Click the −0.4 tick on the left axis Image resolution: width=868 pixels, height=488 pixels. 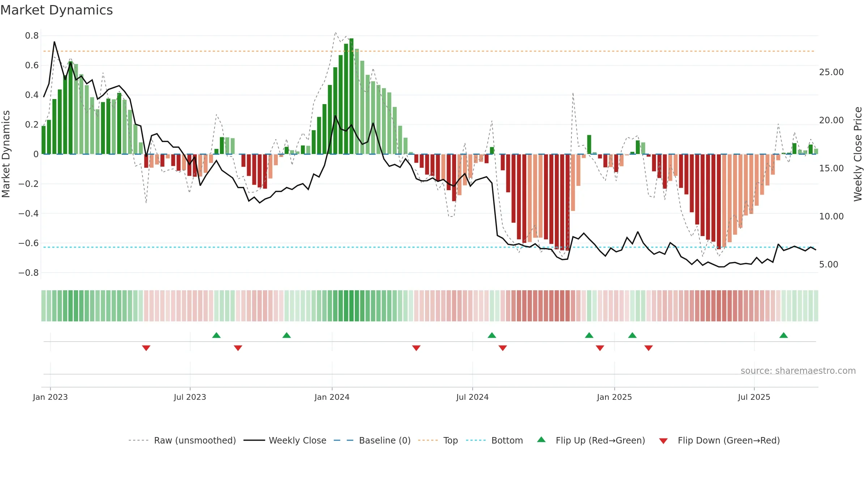(x=29, y=214)
